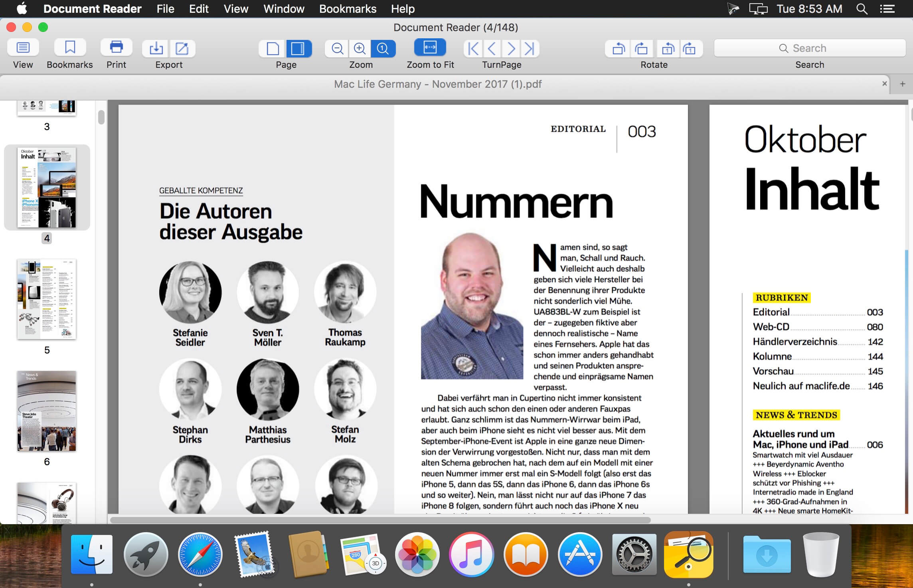This screenshot has height=588, width=913.
Task: Jump to the first page arrow
Action: [473, 49]
